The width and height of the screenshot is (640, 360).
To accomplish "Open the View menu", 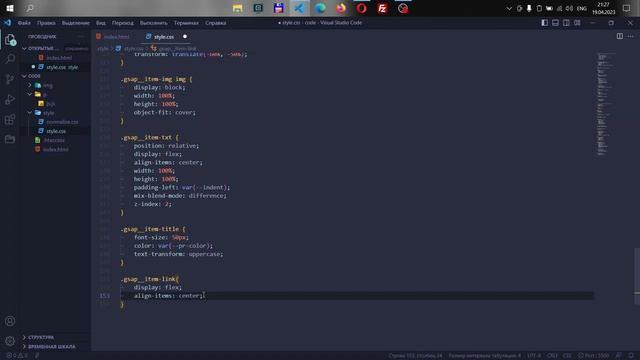I will (101, 23).
